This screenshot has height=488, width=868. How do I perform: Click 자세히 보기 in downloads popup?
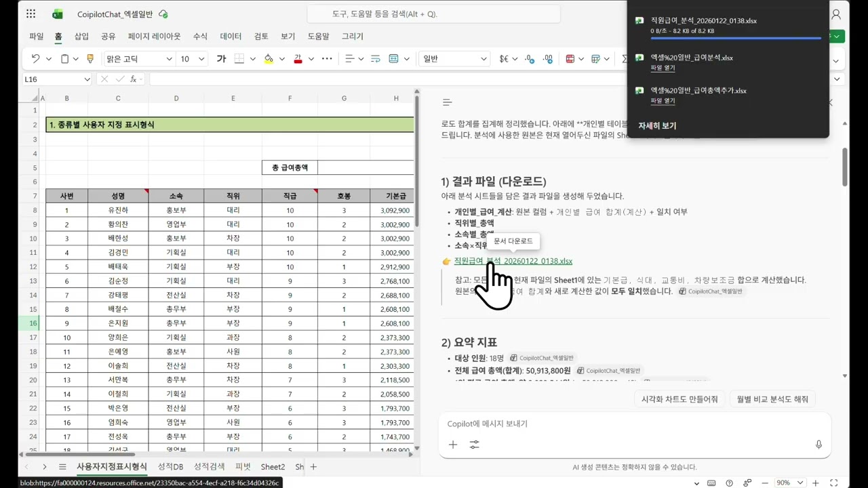click(657, 125)
